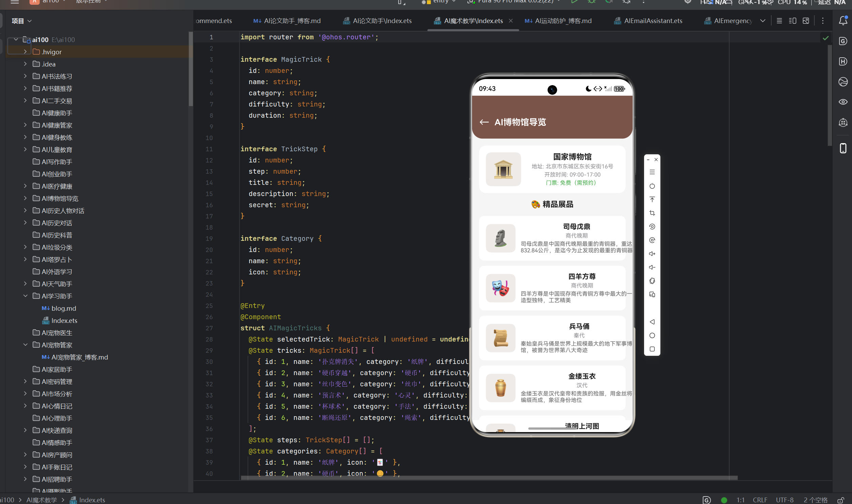Tap the emulator Back triangle button
This screenshot has height=504, width=852.
tap(652, 322)
